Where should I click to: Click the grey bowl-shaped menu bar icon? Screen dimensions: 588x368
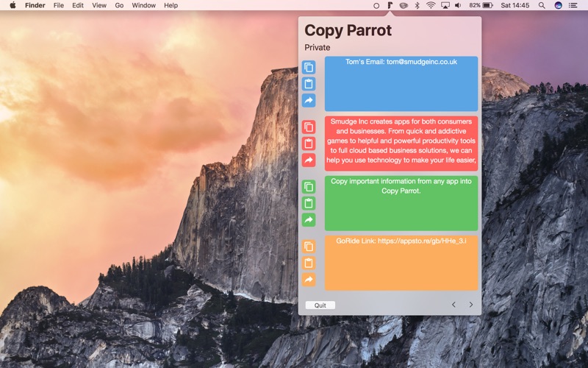pyautogui.click(x=404, y=5)
